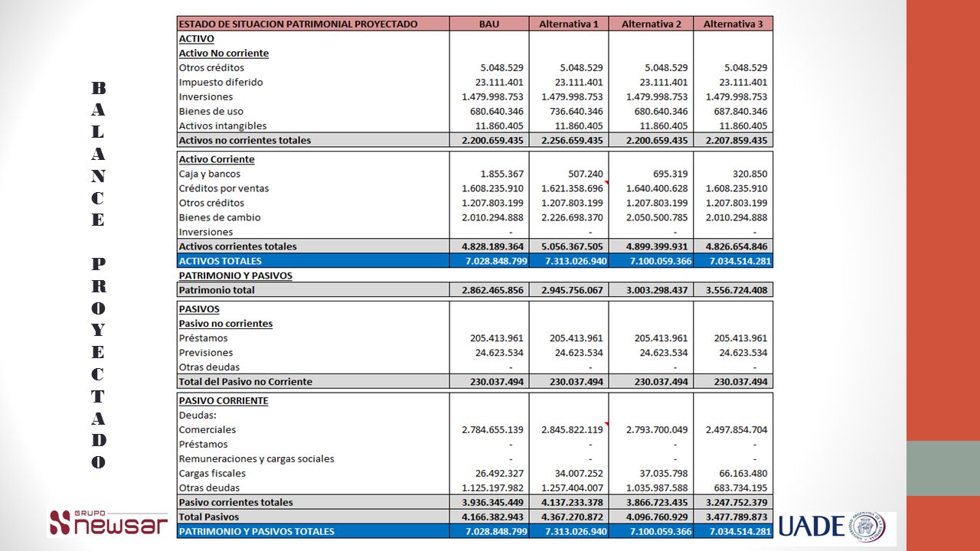Select the ACTIVOS TOTALES blue row label
The width and height of the screenshot is (980, 551).
pyautogui.click(x=220, y=261)
